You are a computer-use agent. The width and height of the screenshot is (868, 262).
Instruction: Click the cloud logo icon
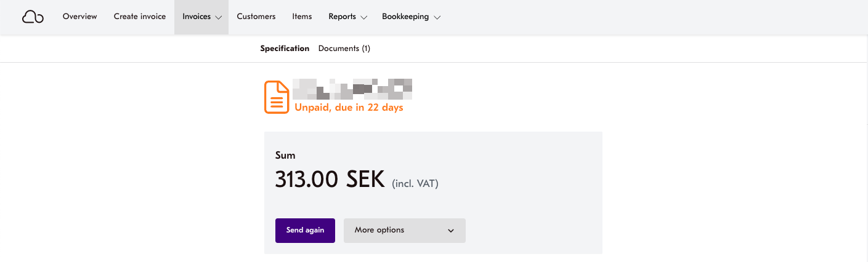click(x=33, y=17)
